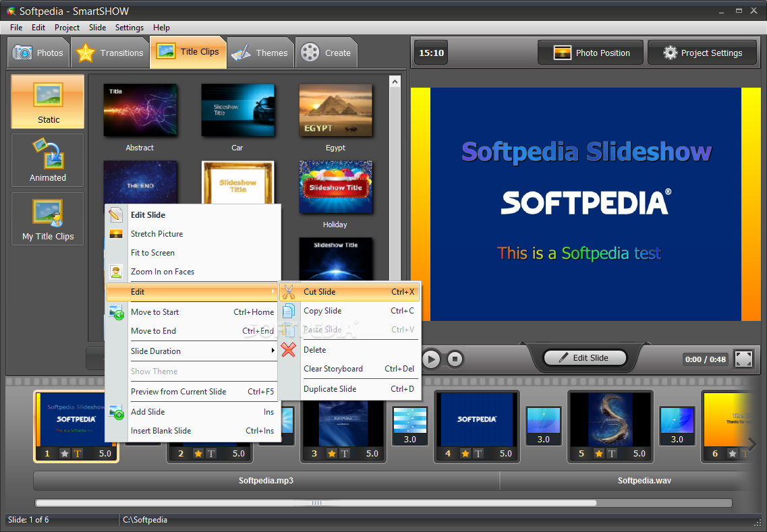Choose the Car title clip thumbnail
This screenshot has height=532, width=767.
[237, 110]
